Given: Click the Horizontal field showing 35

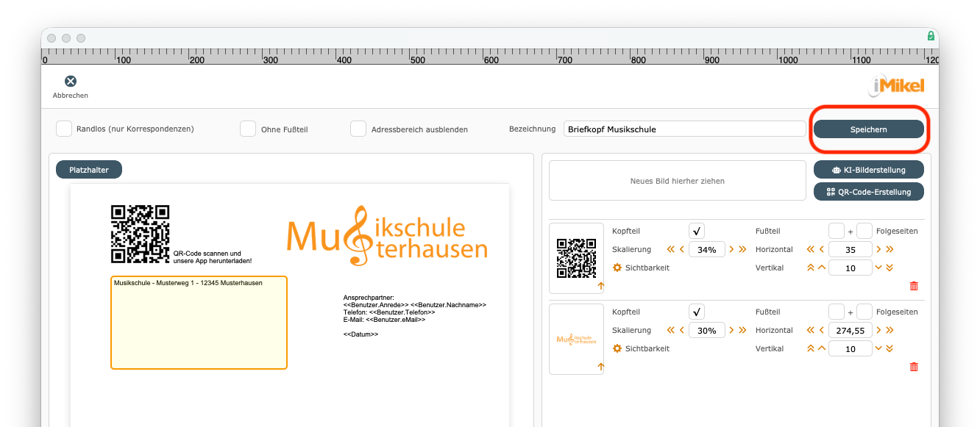Looking at the screenshot, I should pos(851,249).
